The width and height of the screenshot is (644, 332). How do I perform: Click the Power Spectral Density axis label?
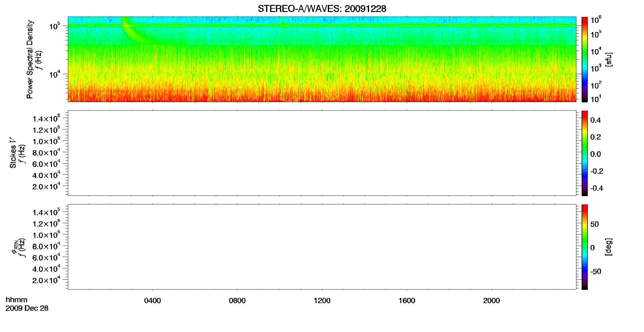[x=30, y=59]
